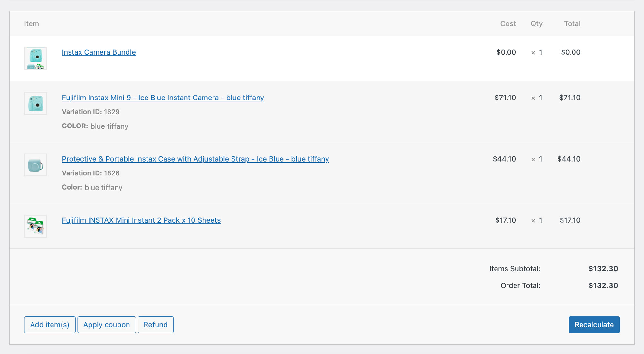Click the Protective Instax Case thumbnail
The height and width of the screenshot is (354, 644).
pos(36,165)
